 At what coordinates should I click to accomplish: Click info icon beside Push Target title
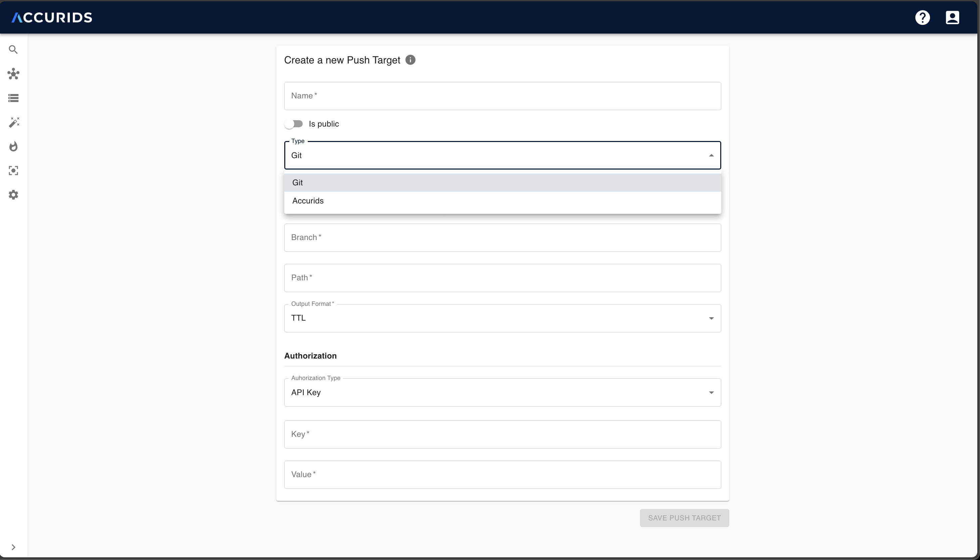(x=410, y=60)
